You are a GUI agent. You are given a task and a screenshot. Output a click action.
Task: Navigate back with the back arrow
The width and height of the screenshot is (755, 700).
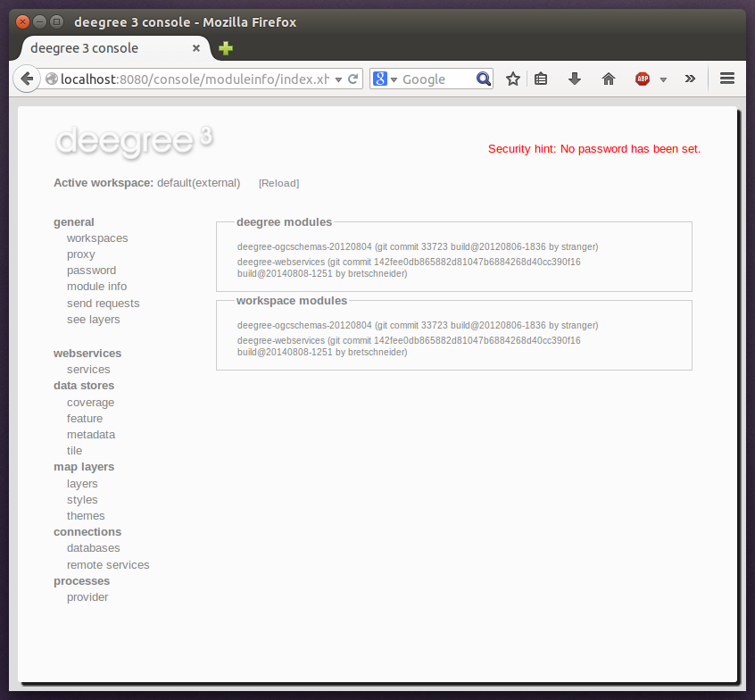click(x=26, y=79)
